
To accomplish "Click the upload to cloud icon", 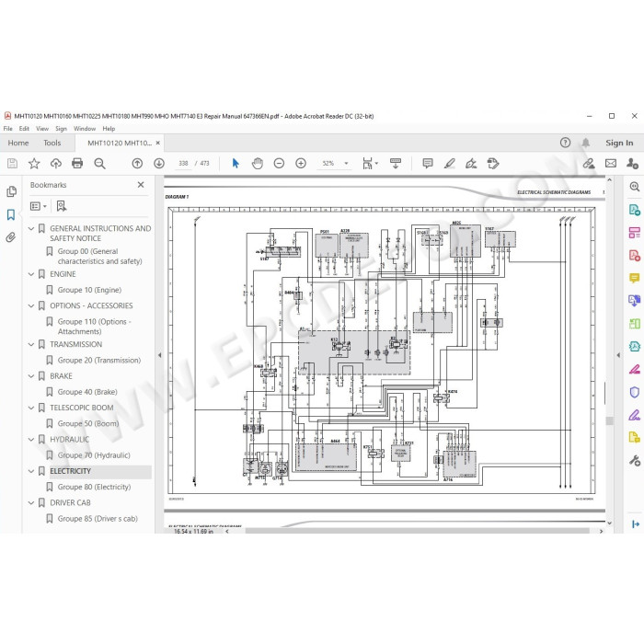I will point(56,164).
